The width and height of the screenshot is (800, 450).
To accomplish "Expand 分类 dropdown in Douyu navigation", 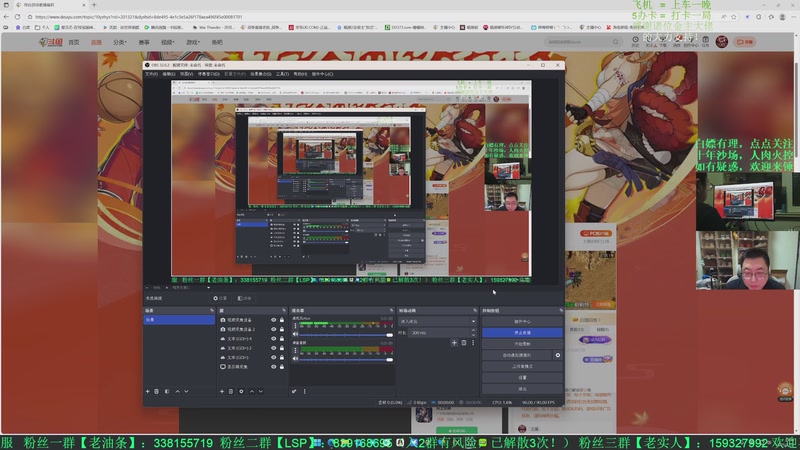I will pos(119,42).
